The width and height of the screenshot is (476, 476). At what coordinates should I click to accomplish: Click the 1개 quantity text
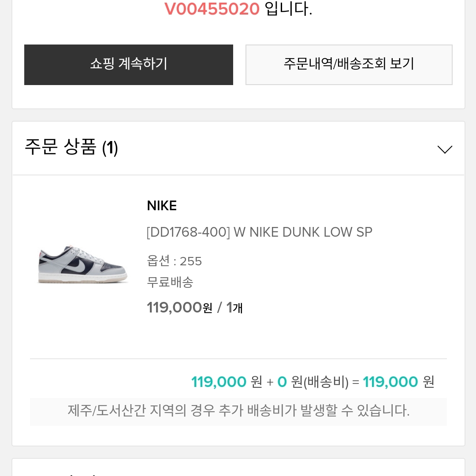pyautogui.click(x=234, y=308)
